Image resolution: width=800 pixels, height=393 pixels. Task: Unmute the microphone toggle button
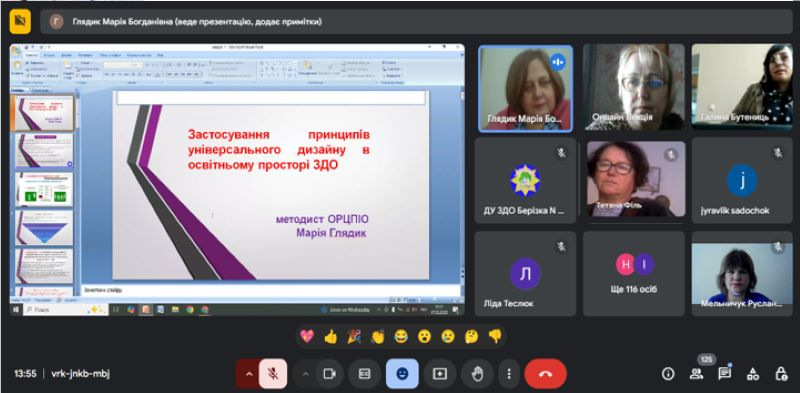coord(273,374)
